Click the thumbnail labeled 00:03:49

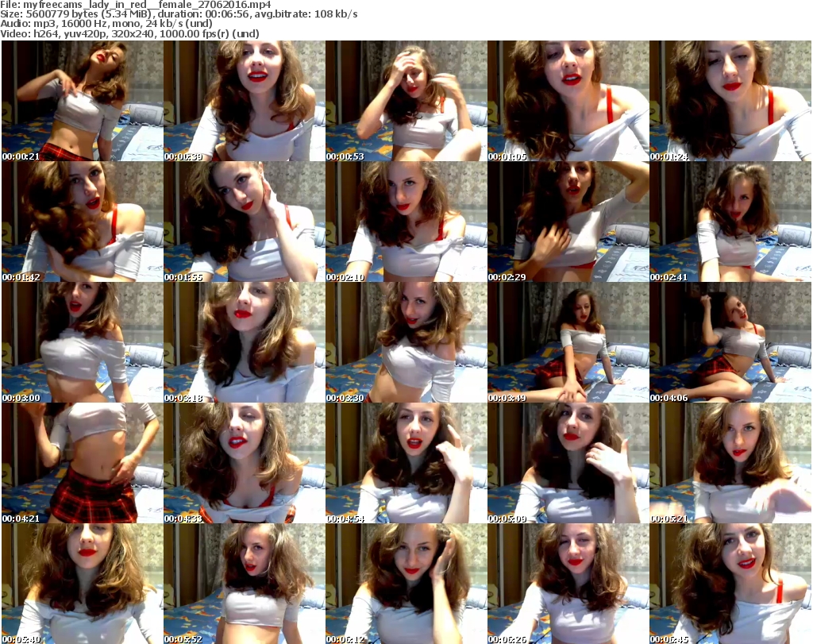tap(568, 342)
